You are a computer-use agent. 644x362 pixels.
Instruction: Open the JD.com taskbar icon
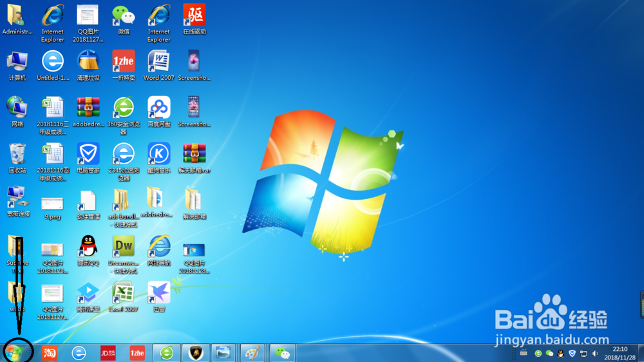tap(108, 353)
